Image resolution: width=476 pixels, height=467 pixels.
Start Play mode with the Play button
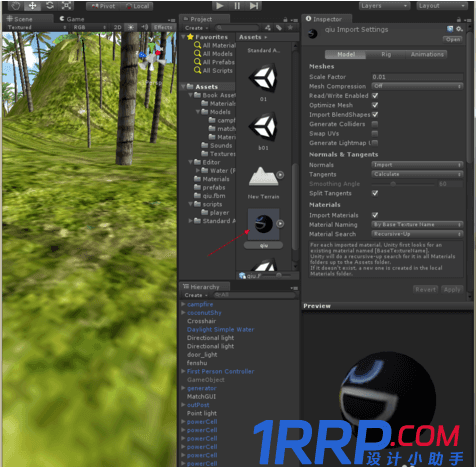[x=219, y=6]
